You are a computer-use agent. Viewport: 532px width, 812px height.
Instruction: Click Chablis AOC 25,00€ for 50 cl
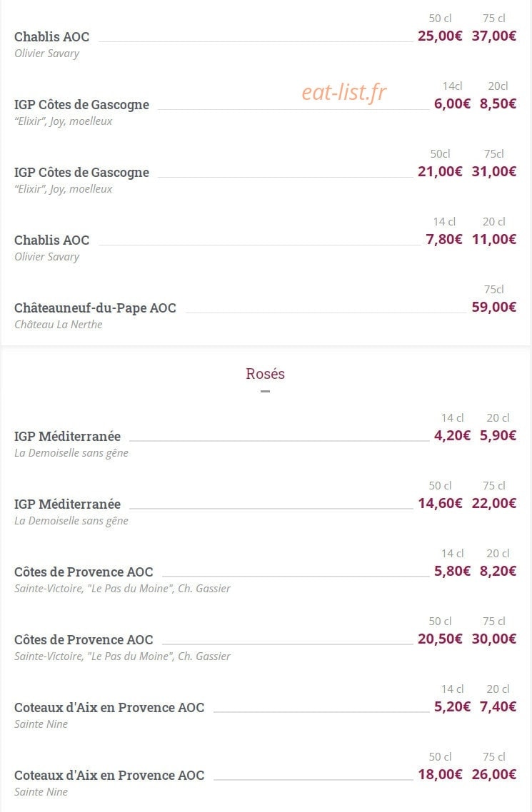pyautogui.click(x=440, y=36)
